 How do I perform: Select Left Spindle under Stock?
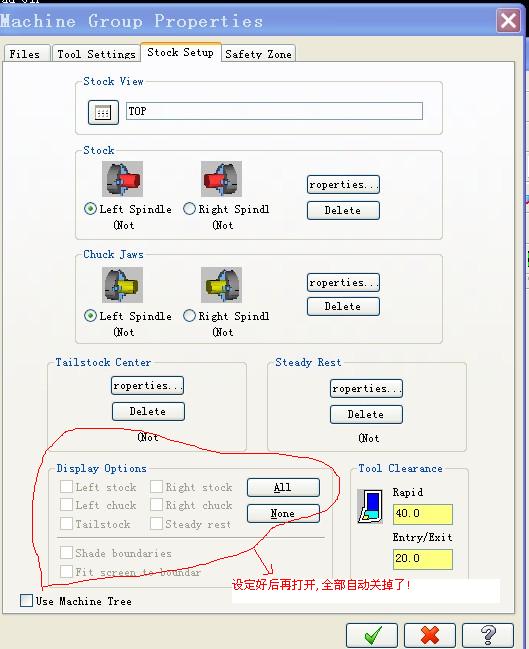pos(90,209)
